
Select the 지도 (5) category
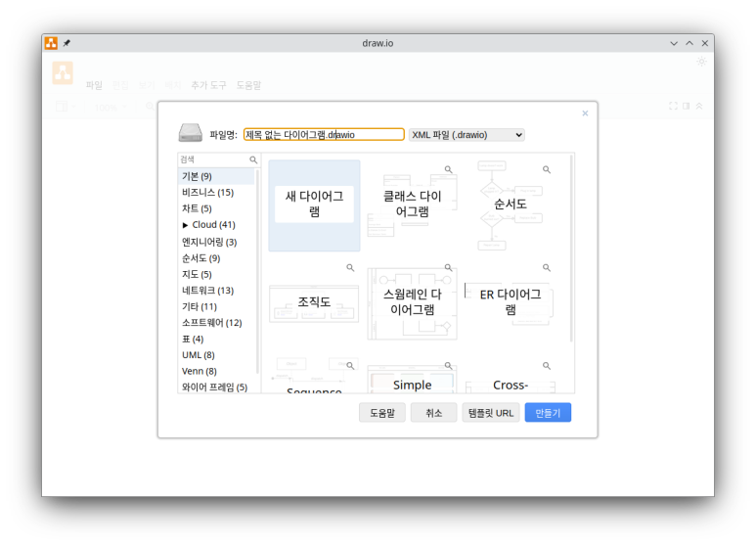point(216,274)
